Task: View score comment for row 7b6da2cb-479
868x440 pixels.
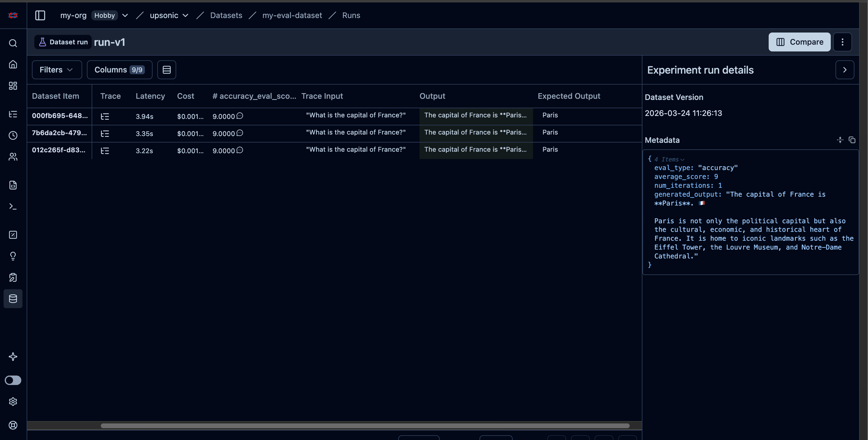Action: 239,133
